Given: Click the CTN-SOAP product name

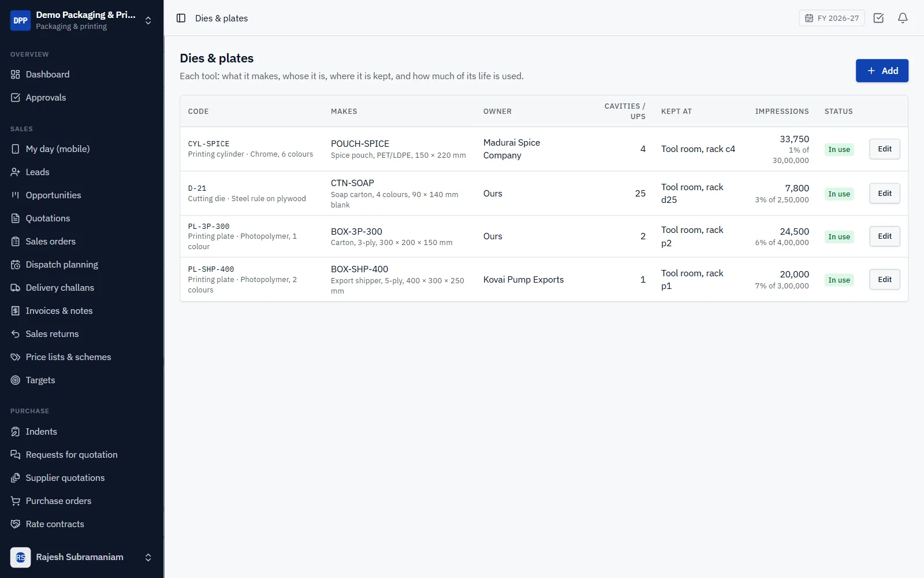Looking at the screenshot, I should (352, 183).
